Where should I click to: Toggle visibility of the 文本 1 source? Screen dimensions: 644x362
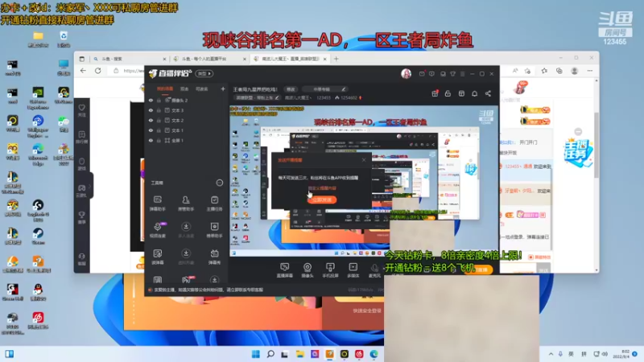[151, 130]
